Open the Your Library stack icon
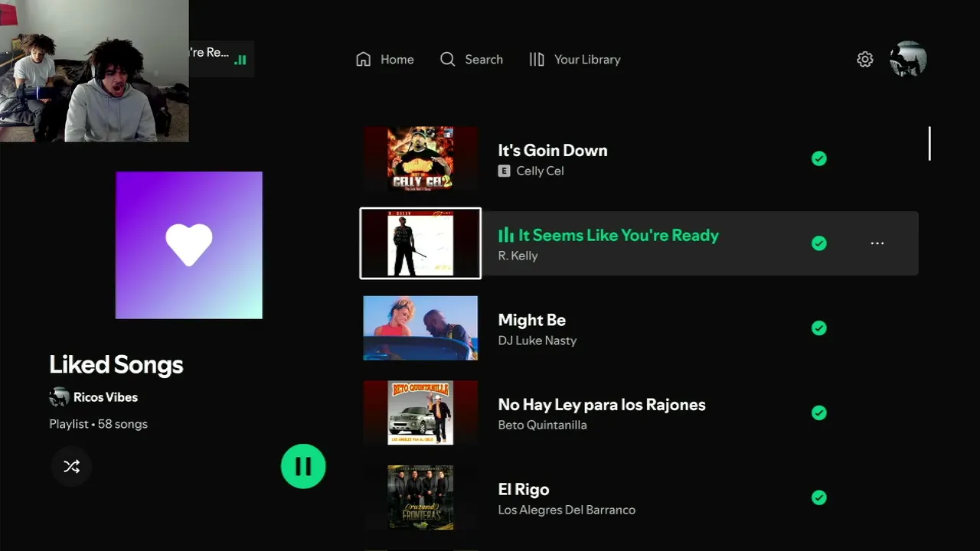980x551 pixels. (x=537, y=59)
